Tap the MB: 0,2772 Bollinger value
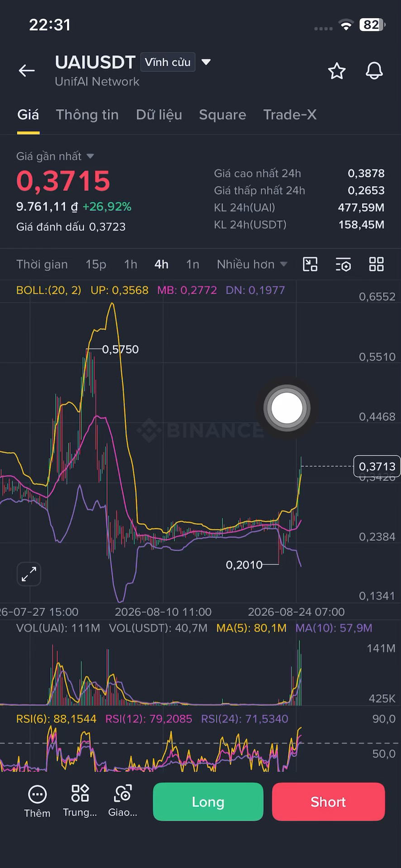 (x=187, y=290)
